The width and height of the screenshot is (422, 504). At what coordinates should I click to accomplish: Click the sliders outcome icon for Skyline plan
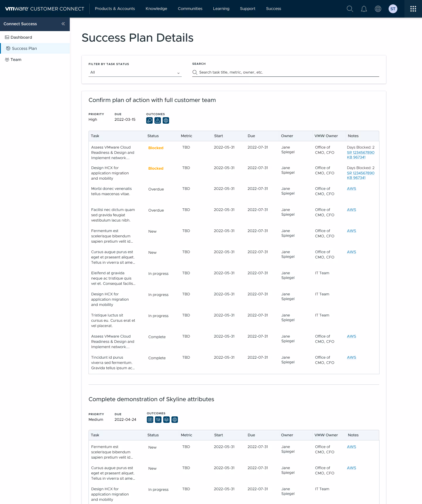(158, 420)
